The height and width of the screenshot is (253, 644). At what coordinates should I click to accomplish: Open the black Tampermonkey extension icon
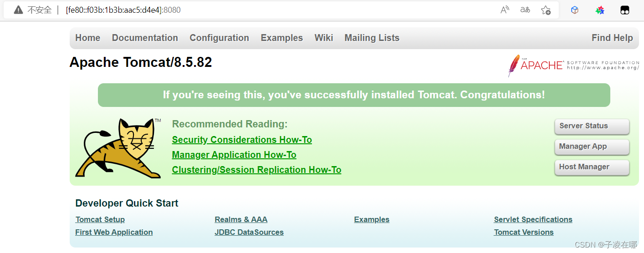(x=625, y=10)
